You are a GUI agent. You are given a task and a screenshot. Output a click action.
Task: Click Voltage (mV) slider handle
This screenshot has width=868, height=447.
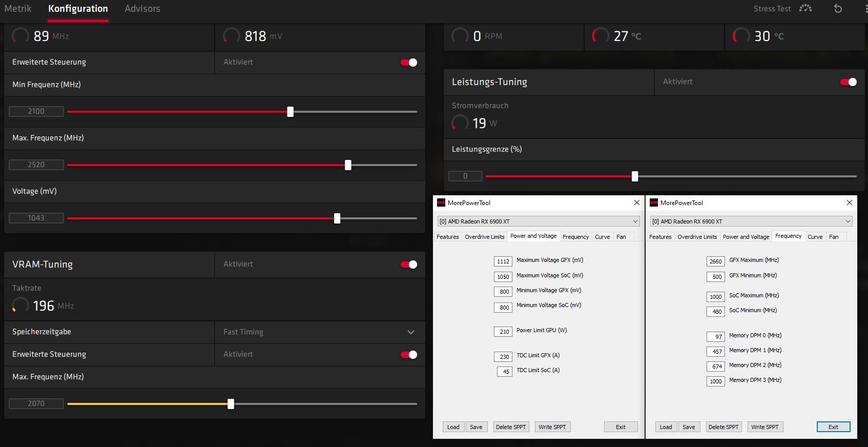(337, 218)
